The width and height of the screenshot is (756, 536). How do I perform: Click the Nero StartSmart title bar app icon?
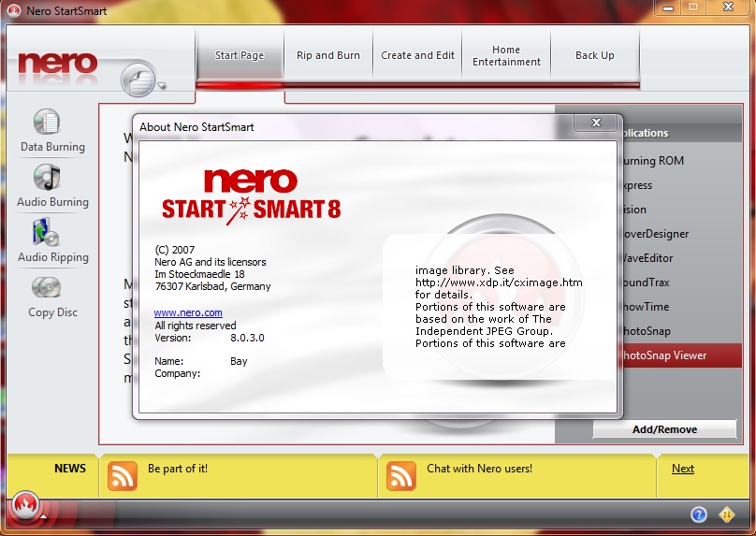[13, 10]
